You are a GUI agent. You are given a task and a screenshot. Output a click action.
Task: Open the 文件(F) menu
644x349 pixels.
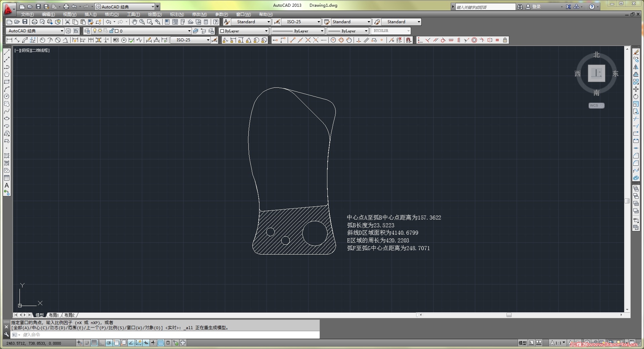point(27,14)
